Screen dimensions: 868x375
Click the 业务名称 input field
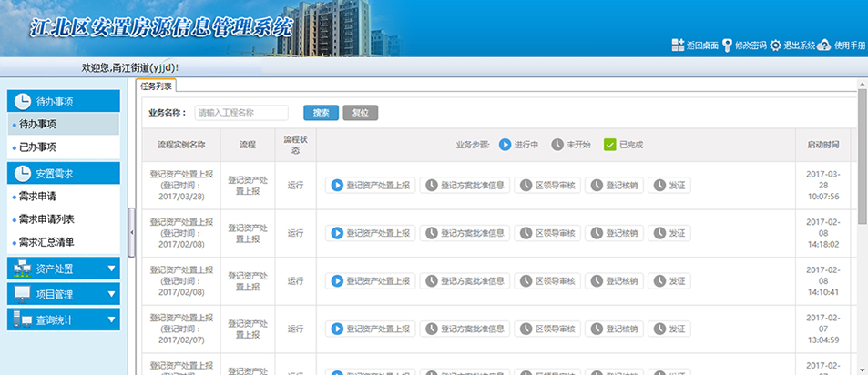coord(240,113)
